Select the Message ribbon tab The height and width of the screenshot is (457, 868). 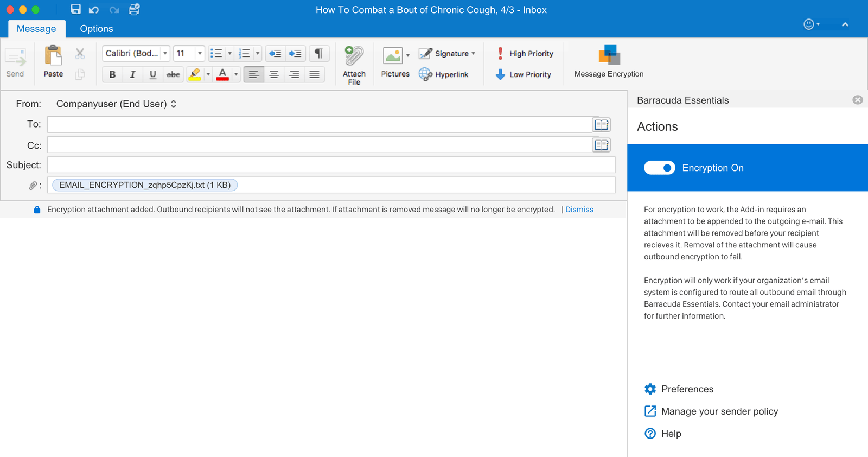(x=36, y=29)
